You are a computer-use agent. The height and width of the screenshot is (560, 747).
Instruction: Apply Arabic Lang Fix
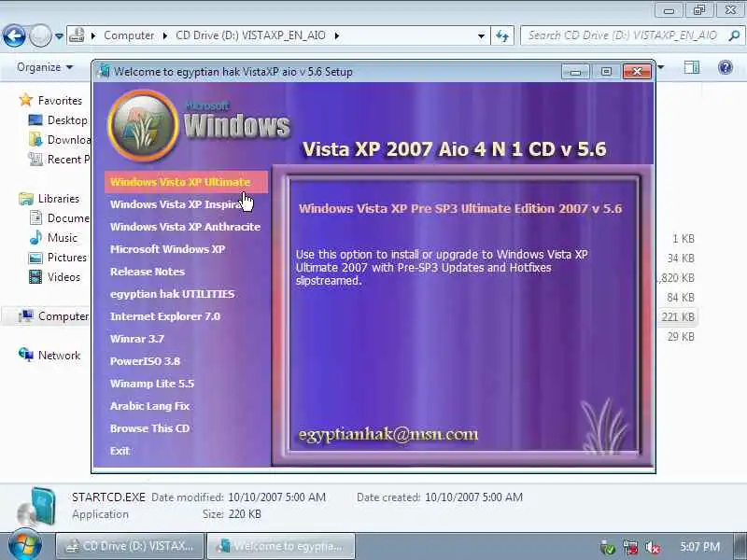click(x=149, y=406)
